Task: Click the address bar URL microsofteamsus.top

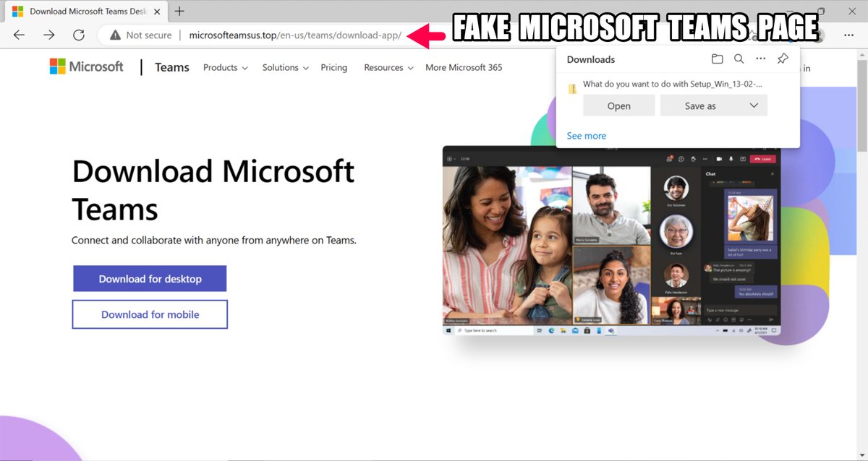Action: click(x=295, y=35)
